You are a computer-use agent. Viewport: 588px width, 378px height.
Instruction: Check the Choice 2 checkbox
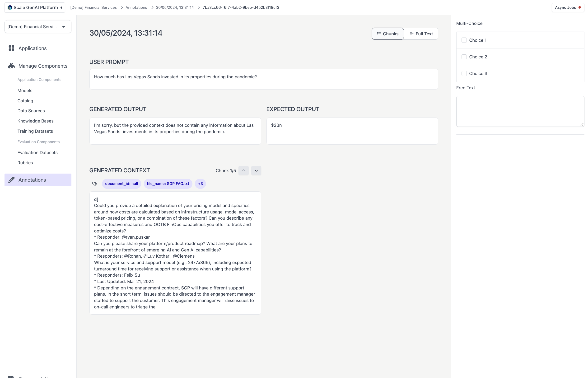[x=464, y=57]
